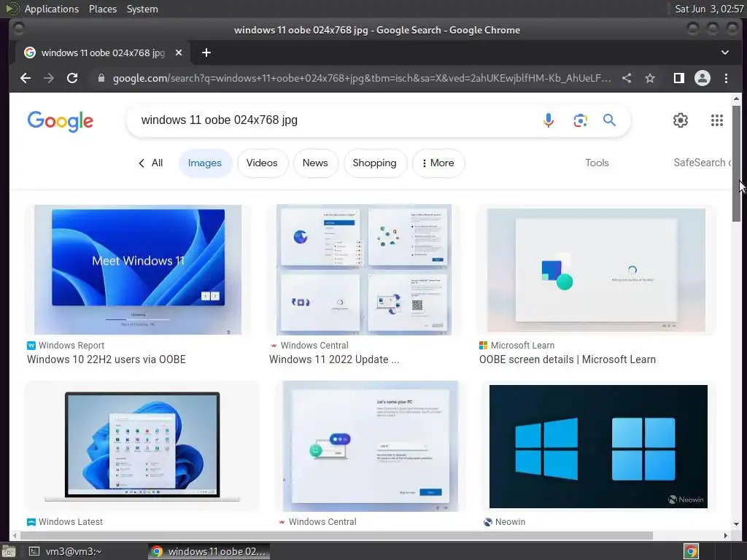747x560 pixels.
Task: Go to the Google logo homepage
Action: pyautogui.click(x=61, y=121)
